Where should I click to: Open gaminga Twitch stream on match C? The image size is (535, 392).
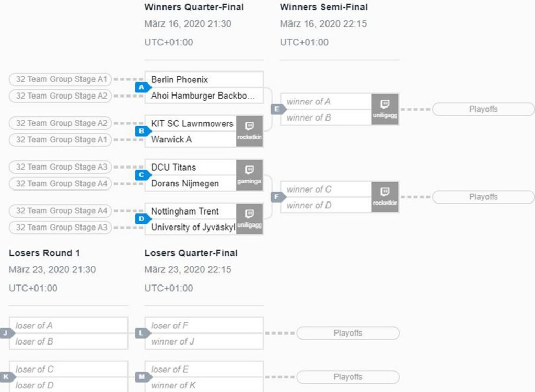pos(249,175)
